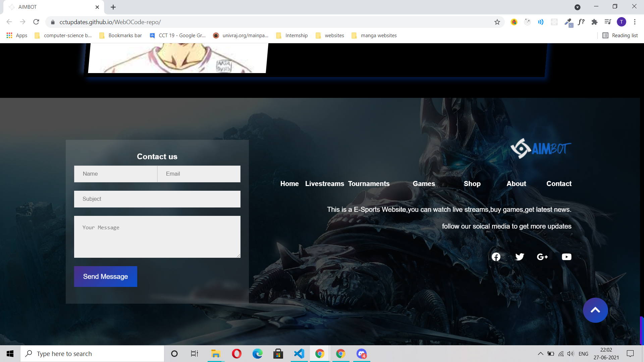Open Games in footer navigation
The image size is (644, 362).
[424, 184]
